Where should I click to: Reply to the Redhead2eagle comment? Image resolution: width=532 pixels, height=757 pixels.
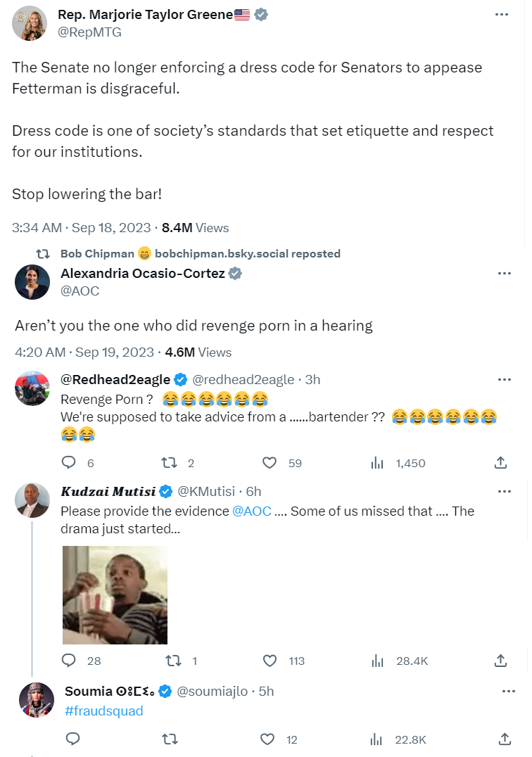tap(69, 462)
